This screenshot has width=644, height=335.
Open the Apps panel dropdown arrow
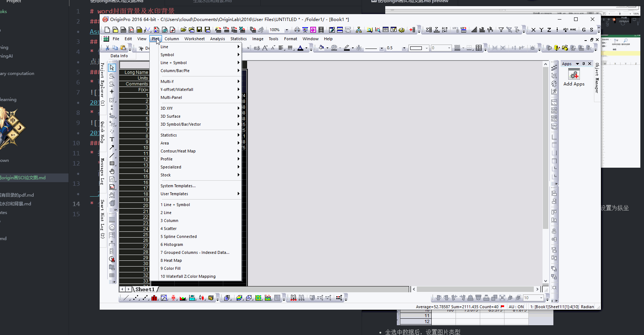click(x=577, y=64)
